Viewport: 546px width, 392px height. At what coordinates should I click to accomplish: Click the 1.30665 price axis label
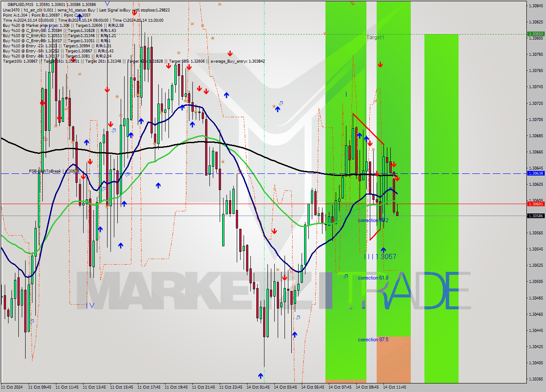(536, 152)
